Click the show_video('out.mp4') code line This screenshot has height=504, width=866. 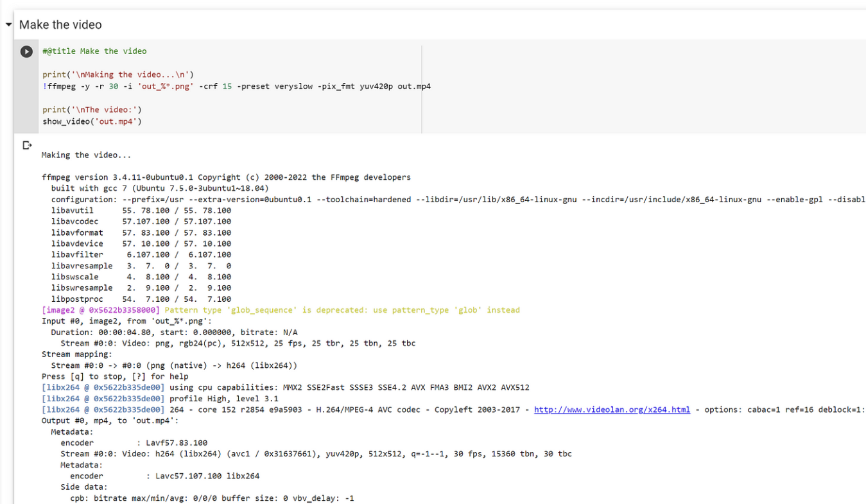(92, 121)
